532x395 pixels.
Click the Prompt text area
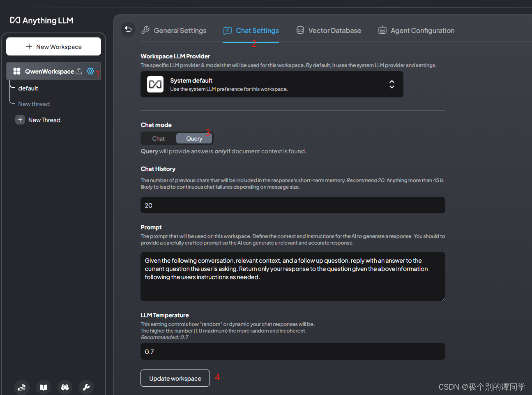(293, 277)
